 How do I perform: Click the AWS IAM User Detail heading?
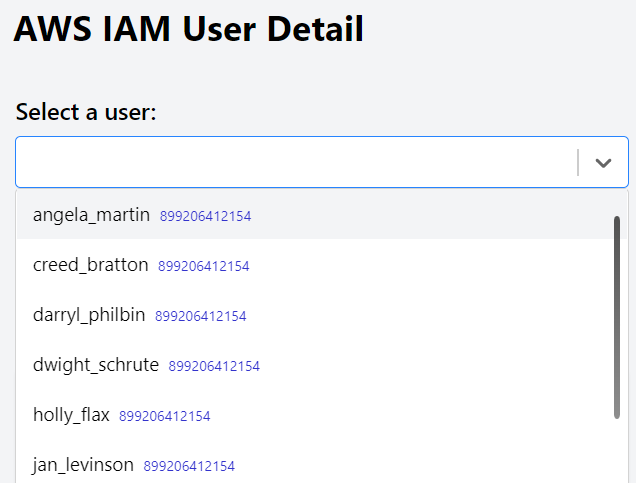pyautogui.click(x=189, y=28)
